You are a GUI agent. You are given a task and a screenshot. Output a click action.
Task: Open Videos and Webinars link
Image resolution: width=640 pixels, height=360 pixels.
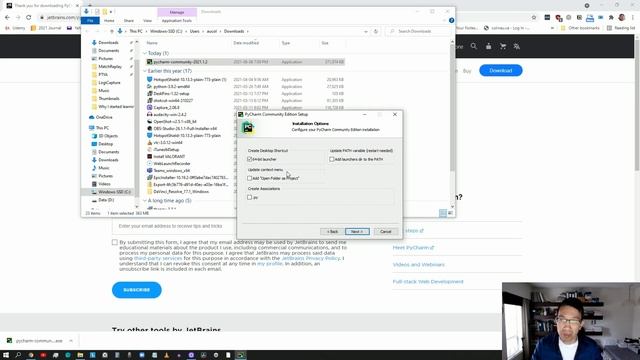[x=418, y=264]
